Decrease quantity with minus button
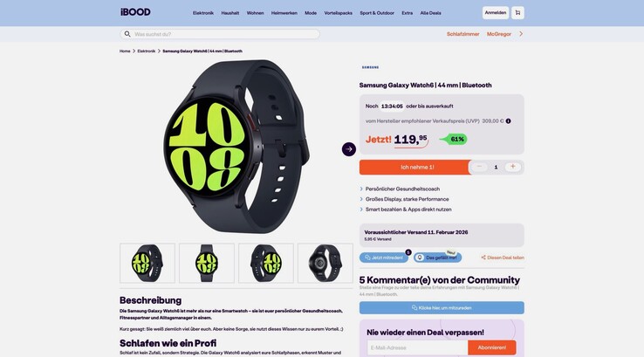This screenshot has width=644, height=357. [x=479, y=167]
